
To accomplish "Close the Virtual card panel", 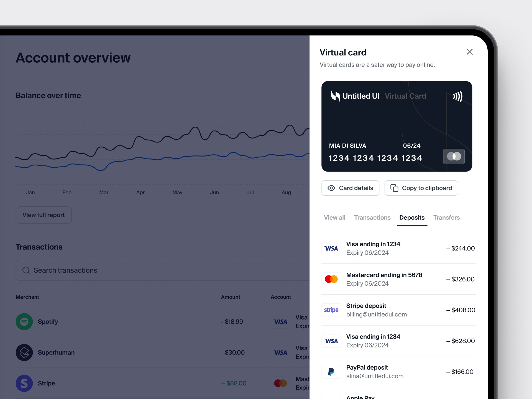I will click(469, 52).
